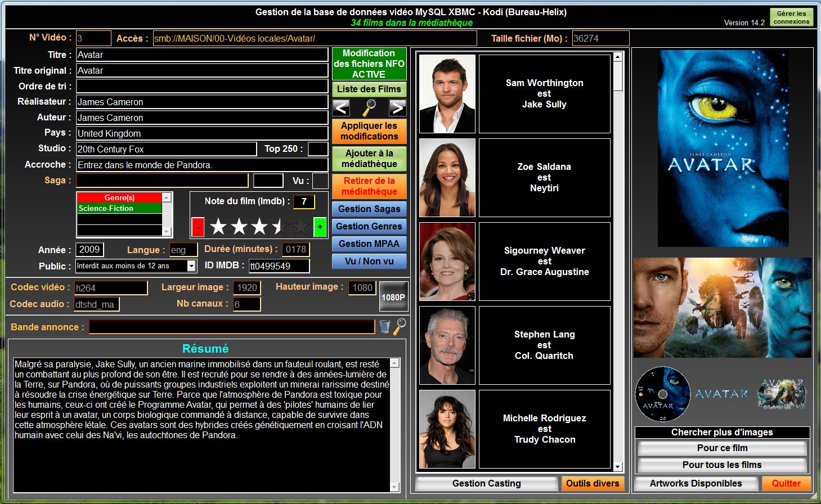
Task: Open Gestion Genres
Action: tap(369, 226)
